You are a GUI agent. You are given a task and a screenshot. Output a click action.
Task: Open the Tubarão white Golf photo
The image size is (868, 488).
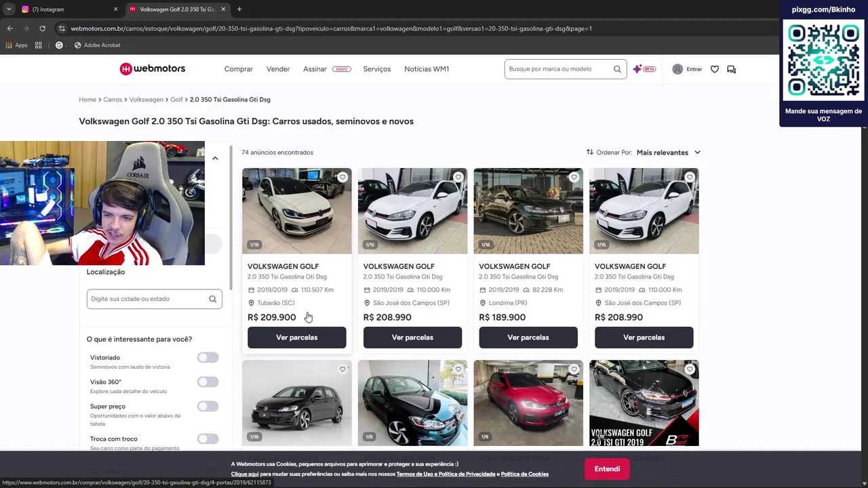click(x=296, y=211)
